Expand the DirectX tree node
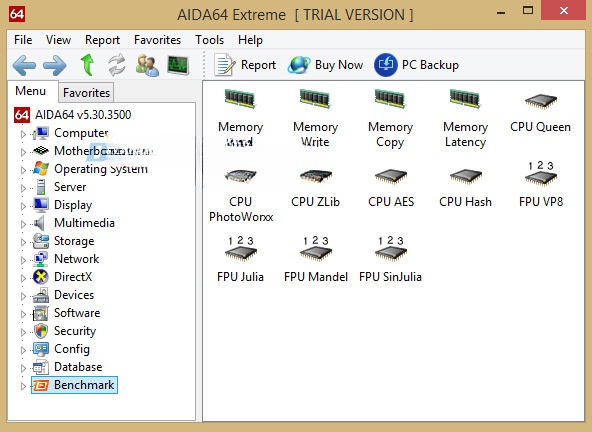The height and width of the screenshot is (432, 592). 23,278
